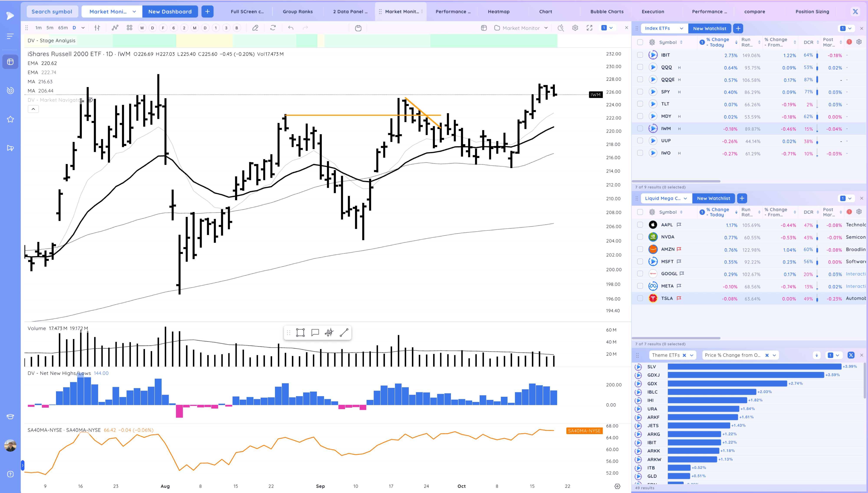Screen dimensions: 868x493
Task: Expand the Index ETFs watchlist dropdown
Action: tap(681, 28)
